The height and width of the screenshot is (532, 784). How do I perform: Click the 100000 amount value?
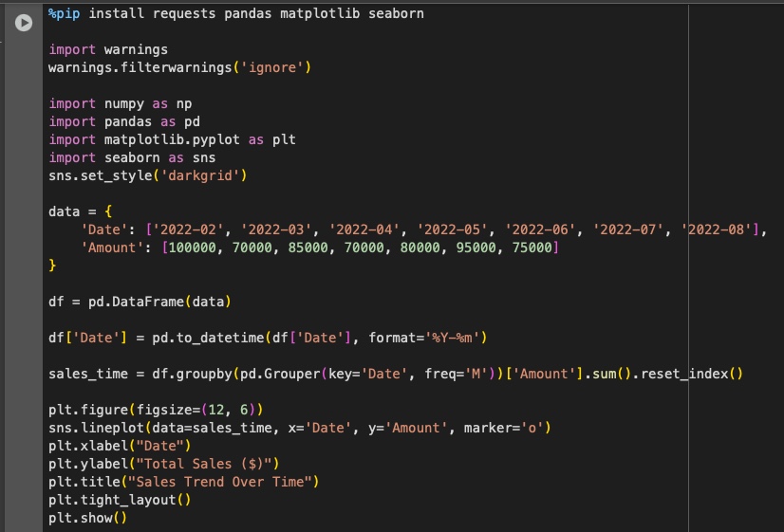[x=193, y=248]
